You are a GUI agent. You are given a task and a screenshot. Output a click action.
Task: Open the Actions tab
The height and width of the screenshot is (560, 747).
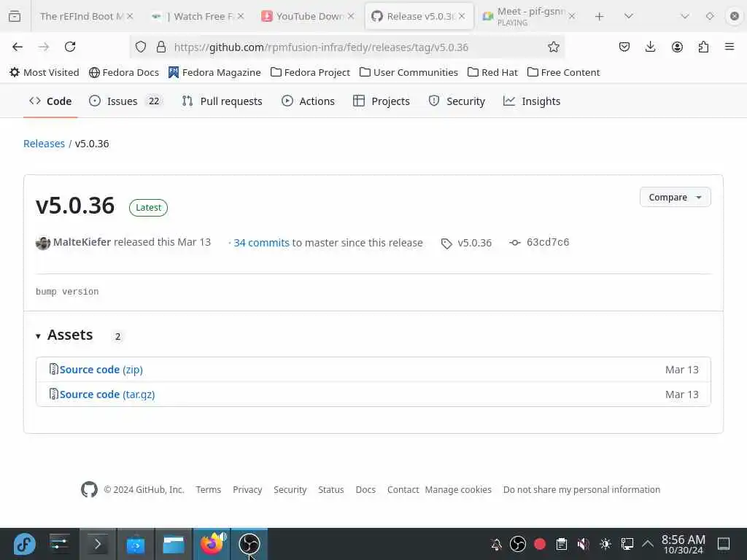(x=309, y=101)
